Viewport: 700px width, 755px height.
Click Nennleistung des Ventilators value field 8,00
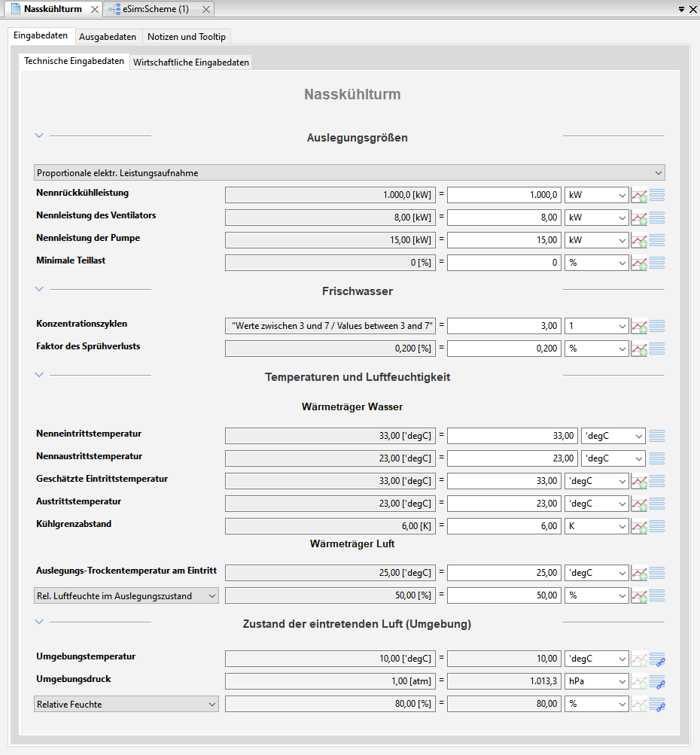(x=504, y=218)
